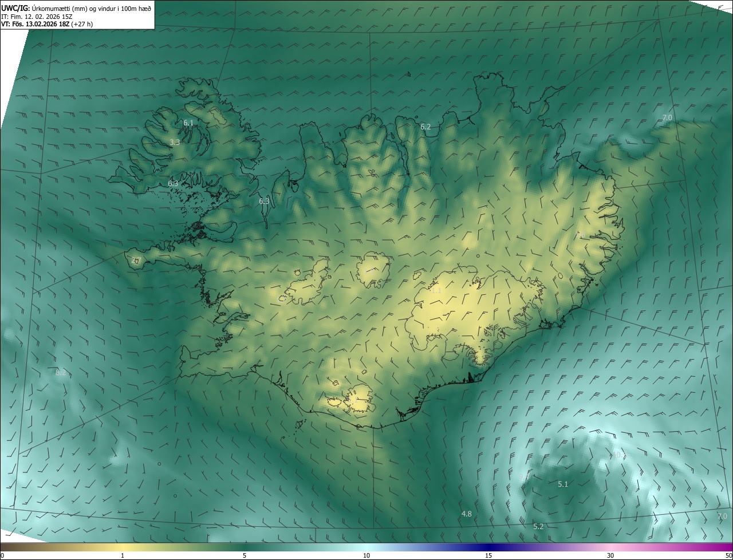
Task: Click the '(+27 h)' forecast offset text
Action: (x=82, y=24)
